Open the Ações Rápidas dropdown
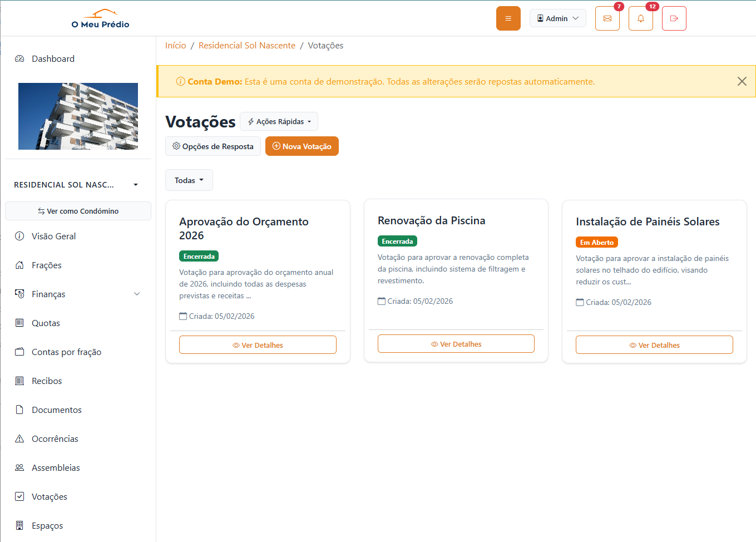 pos(279,121)
